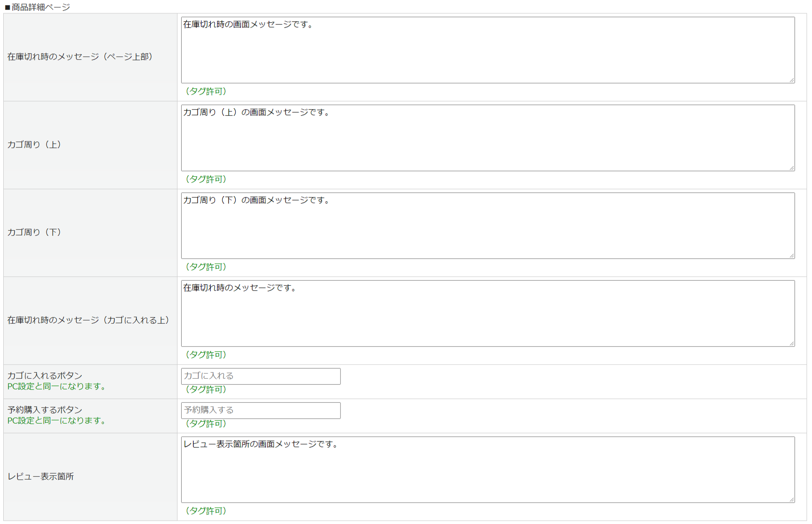The height and width of the screenshot is (524, 812).
Task: Click resize handle of カゴに入れる上 out-of-stock textarea
Action: coord(792,344)
